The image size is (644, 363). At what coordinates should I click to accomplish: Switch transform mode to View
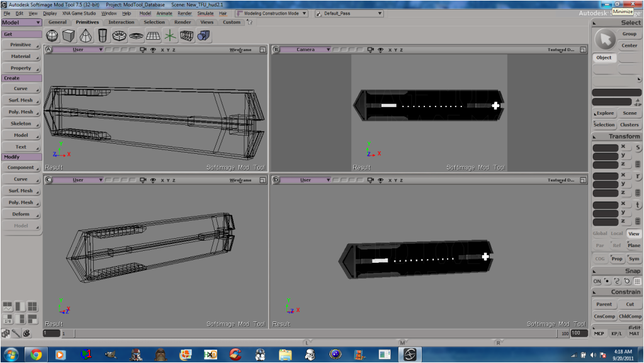click(634, 234)
